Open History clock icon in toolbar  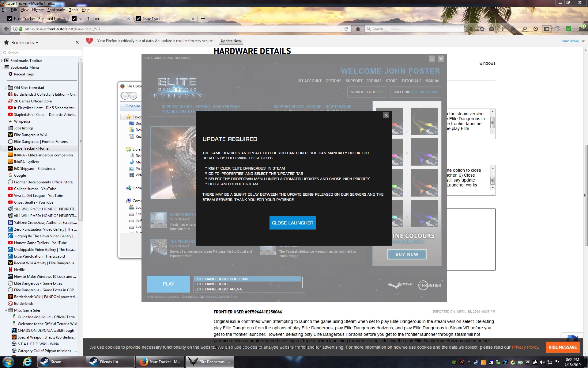tap(536, 29)
